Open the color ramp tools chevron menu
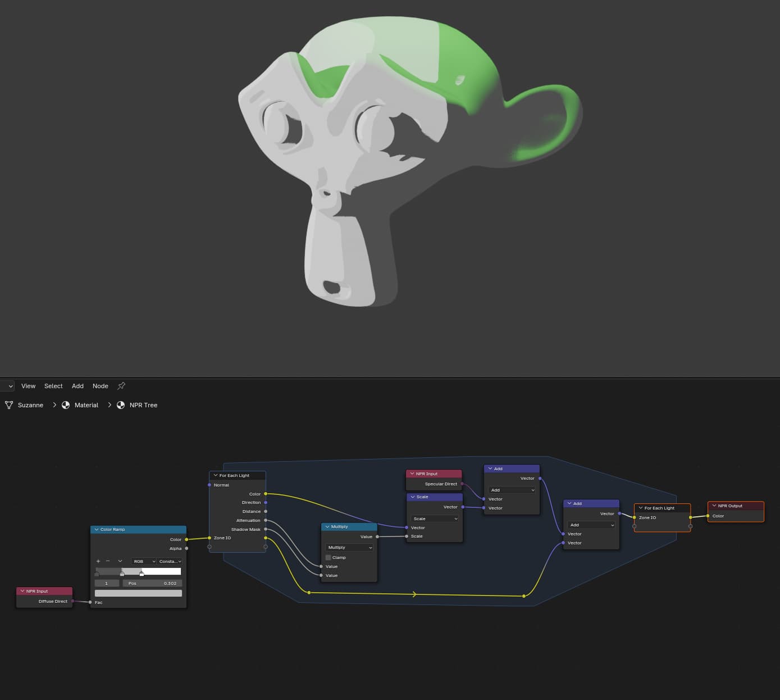The height and width of the screenshot is (700, 780). (x=120, y=561)
